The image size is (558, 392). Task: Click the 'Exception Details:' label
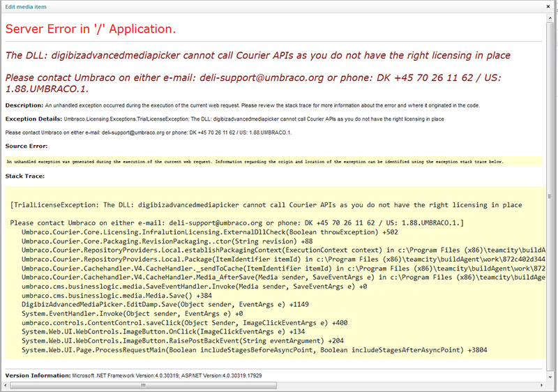pos(33,119)
